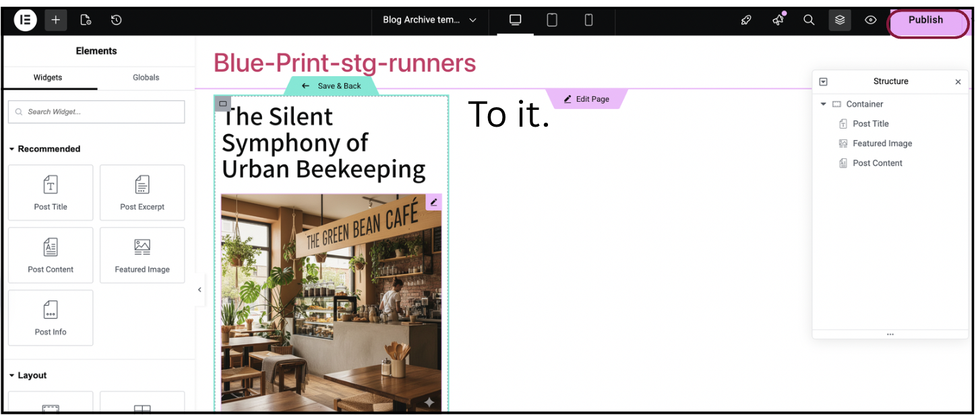
Task: Open the Blog Archive template dropdown
Action: click(x=429, y=20)
